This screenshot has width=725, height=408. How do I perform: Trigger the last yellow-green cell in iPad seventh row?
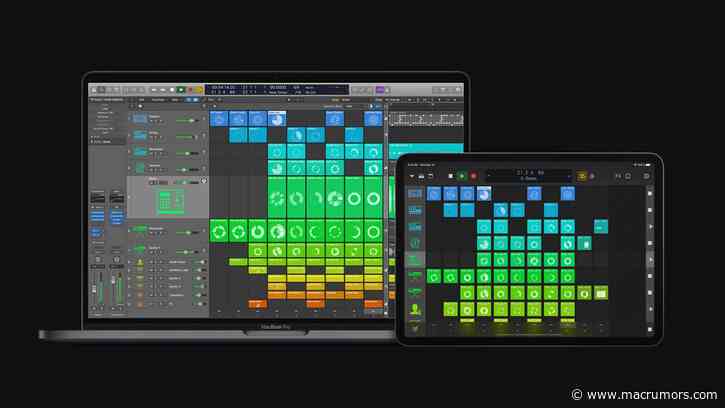[601, 293]
